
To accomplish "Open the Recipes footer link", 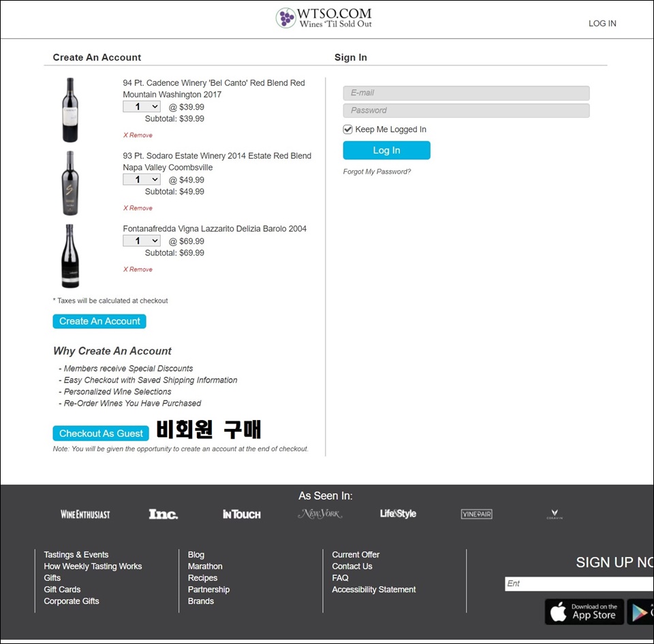I will pos(203,578).
